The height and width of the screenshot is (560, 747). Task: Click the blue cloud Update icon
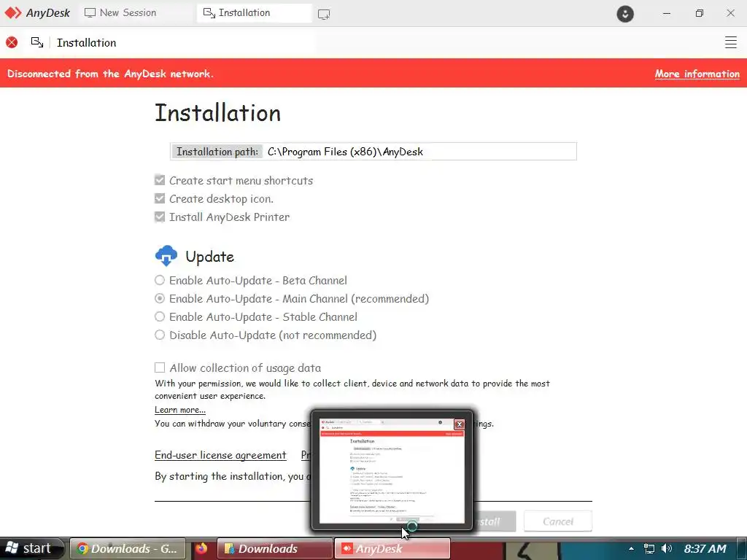166,256
